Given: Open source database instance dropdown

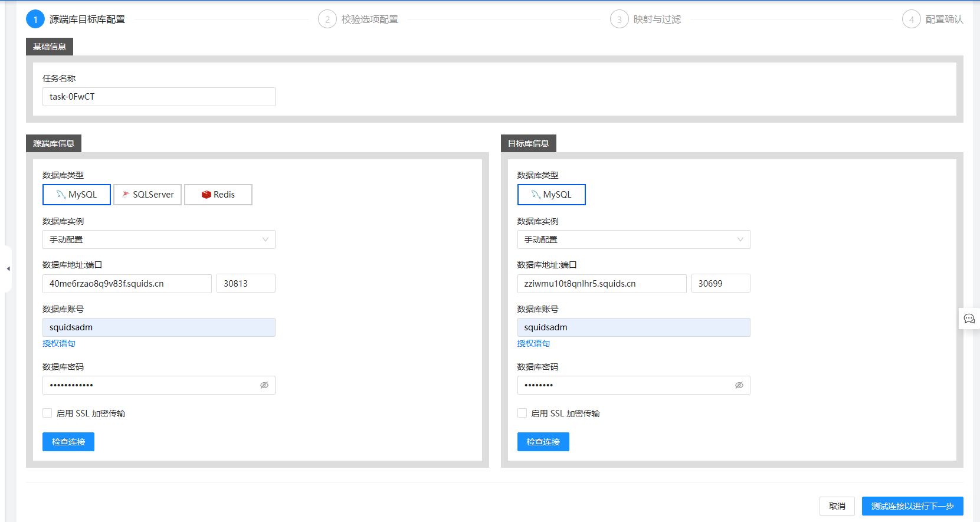Looking at the screenshot, I should point(159,239).
